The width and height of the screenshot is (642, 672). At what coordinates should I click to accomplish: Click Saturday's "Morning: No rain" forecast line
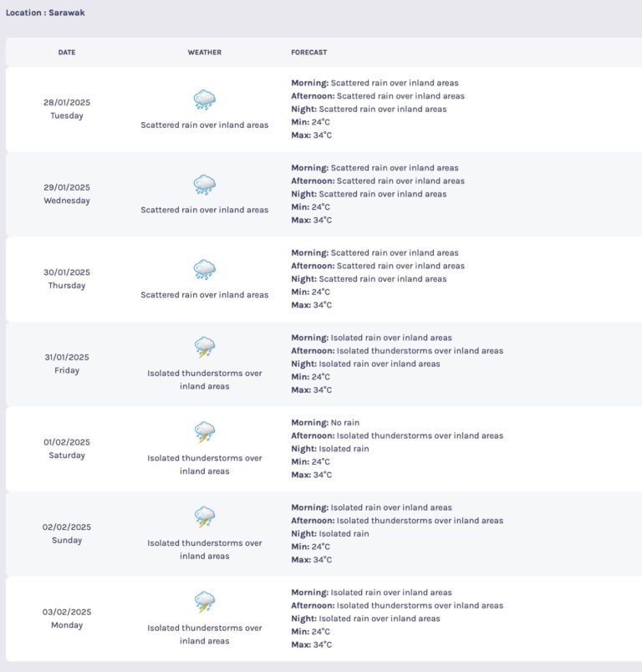pyautogui.click(x=325, y=423)
